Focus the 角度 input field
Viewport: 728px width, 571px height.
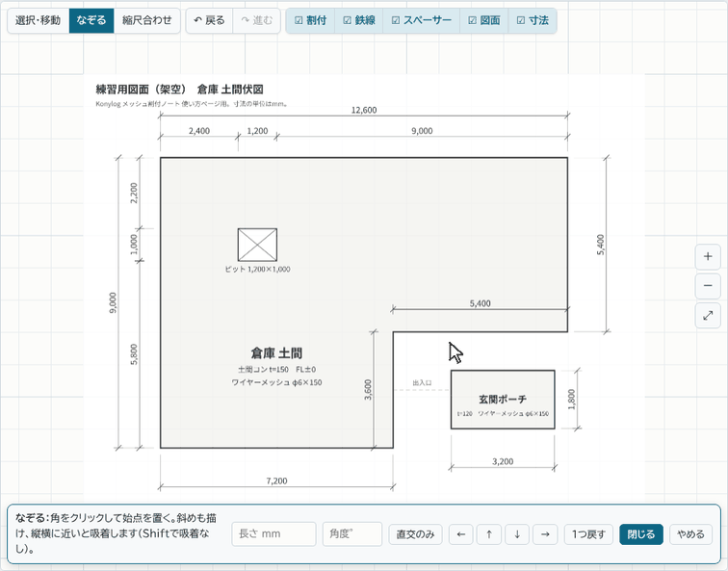pos(352,533)
